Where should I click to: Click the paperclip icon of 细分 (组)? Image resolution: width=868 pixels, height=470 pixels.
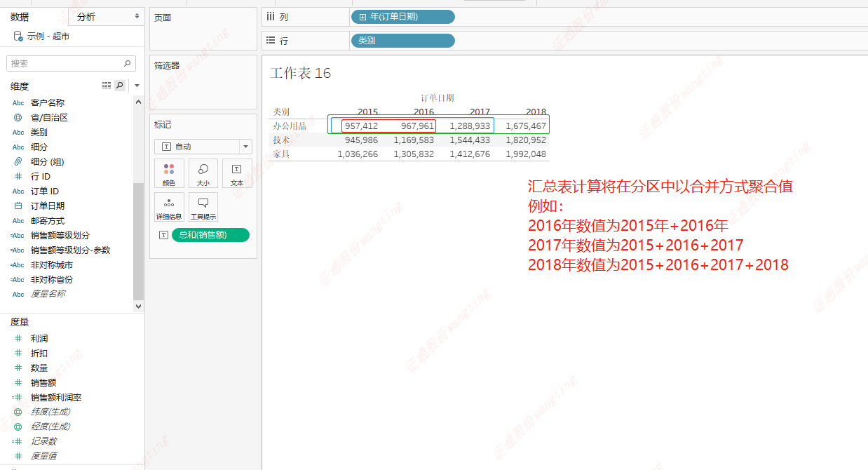click(18, 161)
